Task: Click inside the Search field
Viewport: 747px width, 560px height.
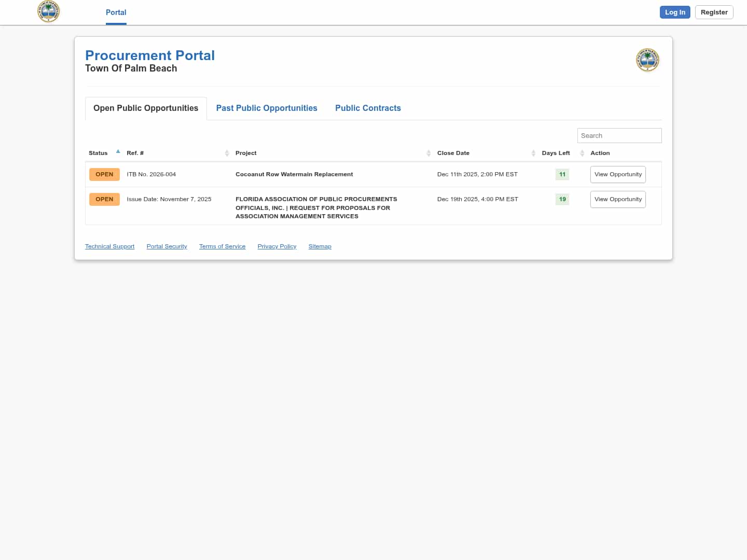Action: tap(619, 135)
